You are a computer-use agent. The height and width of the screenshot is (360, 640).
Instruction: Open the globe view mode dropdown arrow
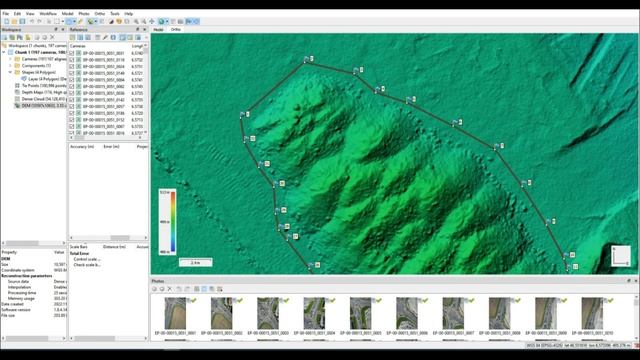(167, 22)
